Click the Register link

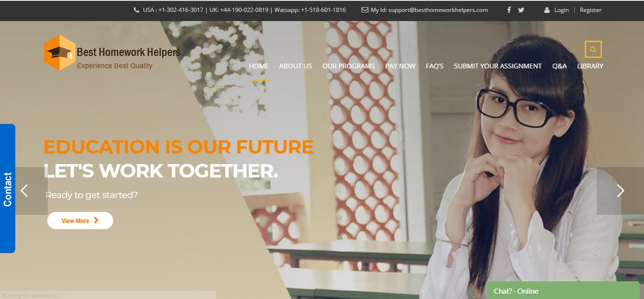pyautogui.click(x=590, y=10)
